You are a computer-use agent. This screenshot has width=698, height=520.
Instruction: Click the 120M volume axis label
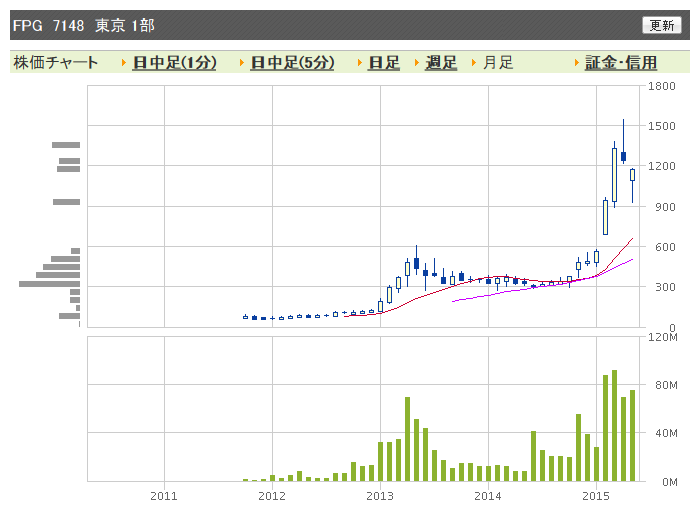point(662,337)
